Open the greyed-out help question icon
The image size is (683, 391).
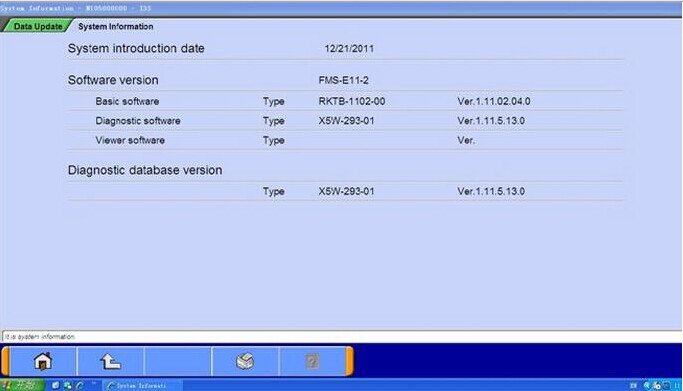click(312, 361)
